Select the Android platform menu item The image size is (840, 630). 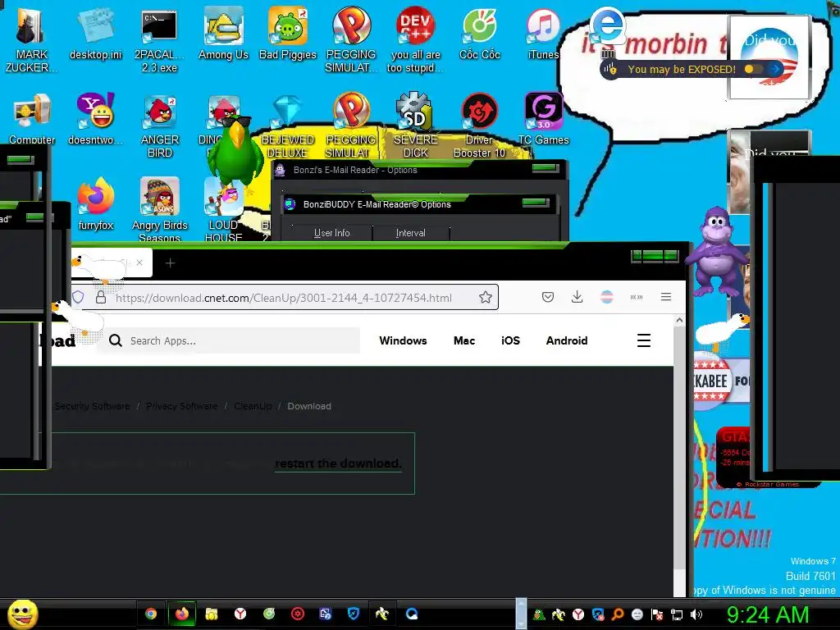pos(567,340)
